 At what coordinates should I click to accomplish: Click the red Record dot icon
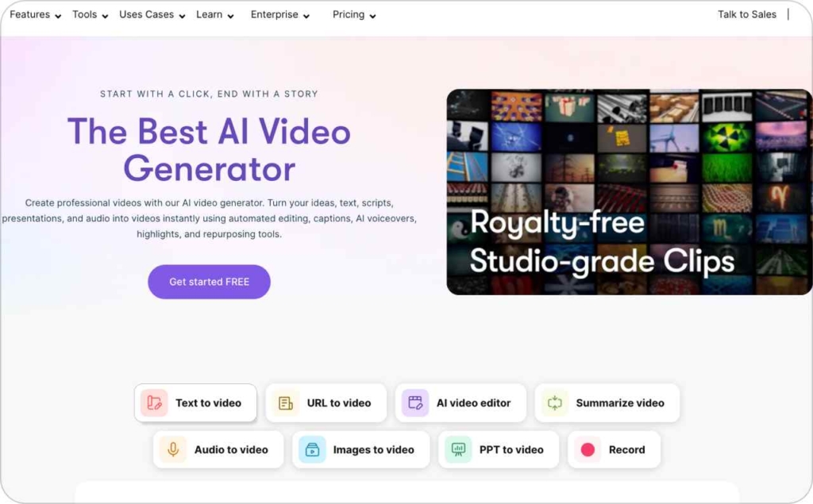point(588,449)
